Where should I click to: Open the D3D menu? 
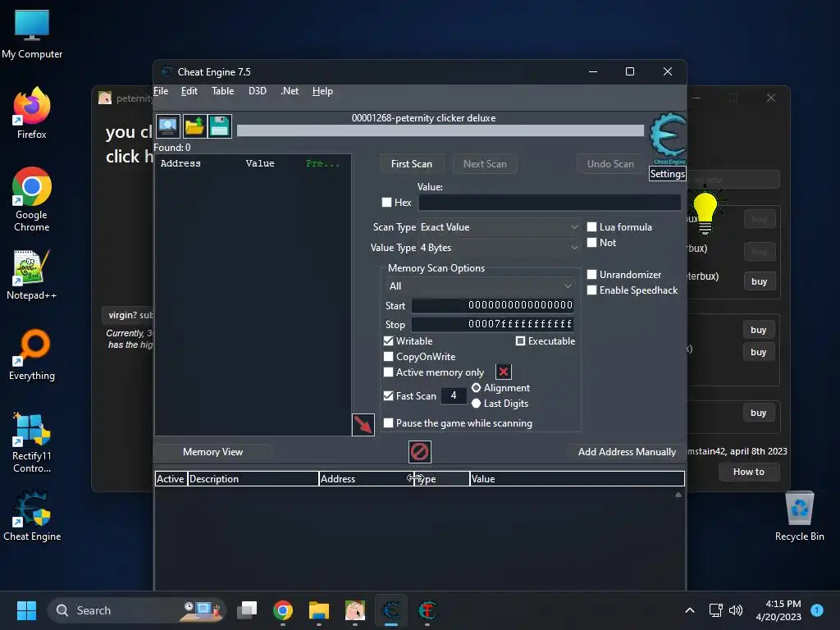click(x=257, y=91)
